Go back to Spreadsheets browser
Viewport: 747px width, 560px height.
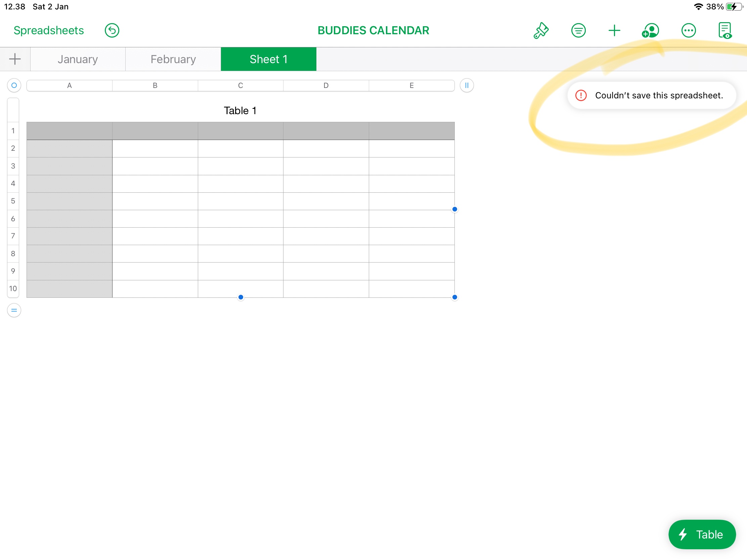48,30
